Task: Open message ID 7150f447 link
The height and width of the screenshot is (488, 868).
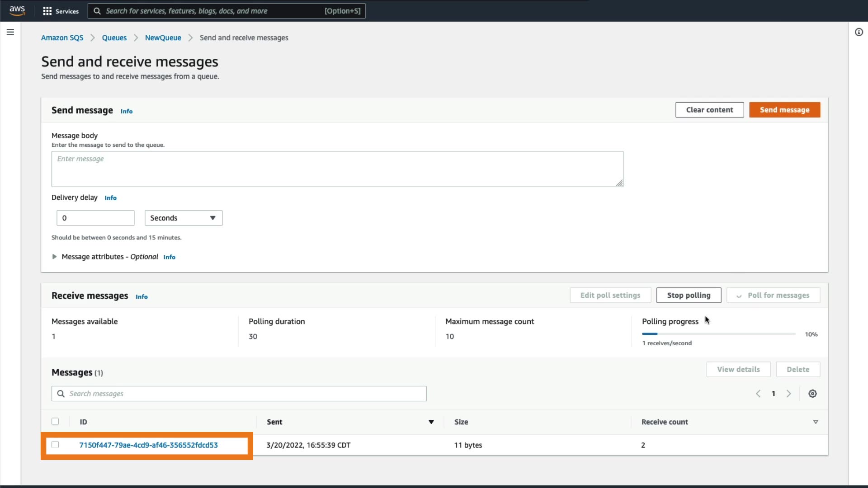Action: [148, 445]
